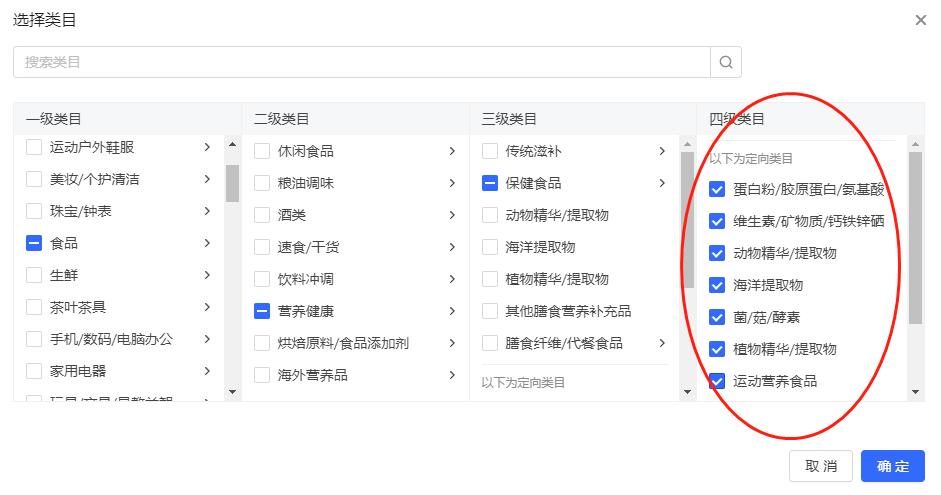Click 三级类目 scrollbar down arrow
This screenshot has width=941, height=495.
[x=688, y=392]
